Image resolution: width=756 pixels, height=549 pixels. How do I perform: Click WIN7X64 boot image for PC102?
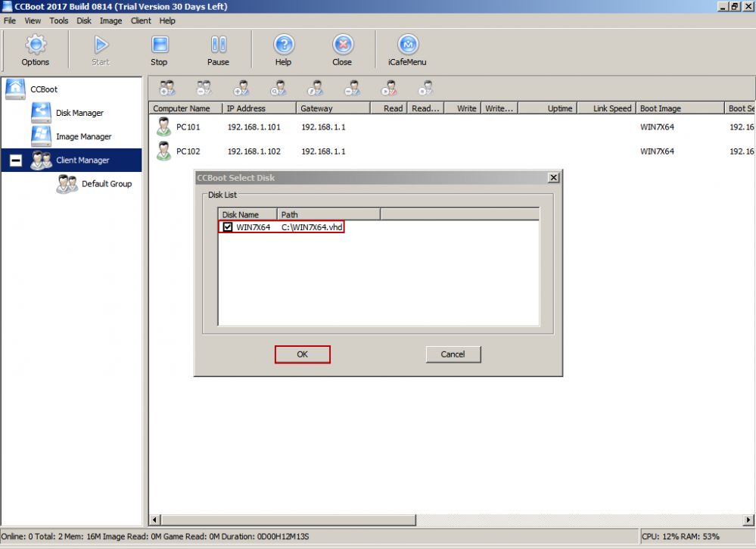[x=657, y=151]
